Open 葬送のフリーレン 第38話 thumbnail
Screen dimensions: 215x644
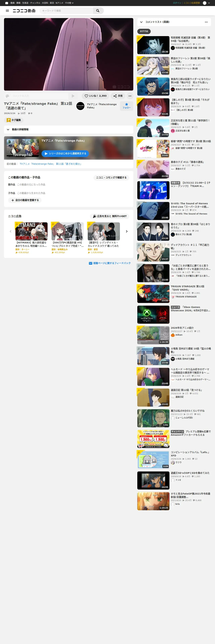[153, 66]
